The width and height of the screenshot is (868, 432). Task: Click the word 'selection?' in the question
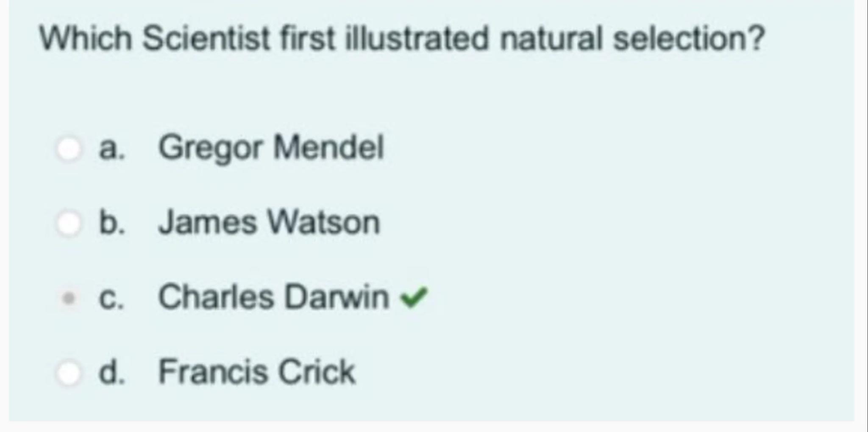point(689,39)
